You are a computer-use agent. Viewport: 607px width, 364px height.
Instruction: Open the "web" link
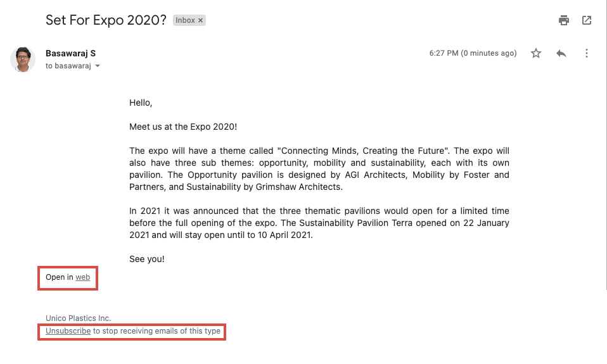click(83, 277)
